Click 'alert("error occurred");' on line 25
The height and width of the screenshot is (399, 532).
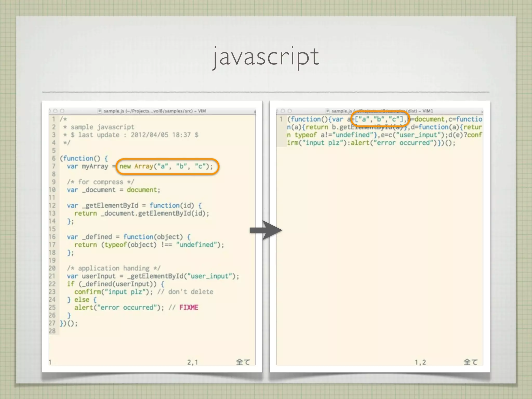click(119, 308)
